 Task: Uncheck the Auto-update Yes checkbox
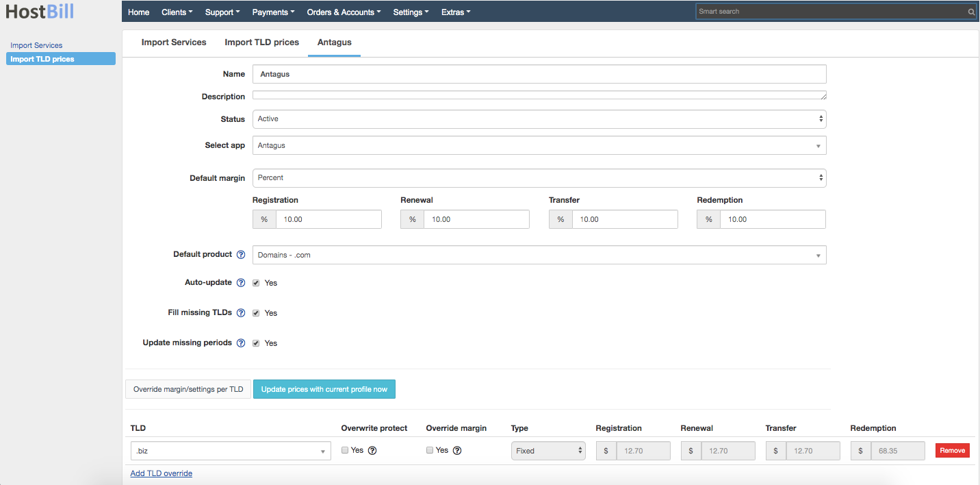[256, 282]
